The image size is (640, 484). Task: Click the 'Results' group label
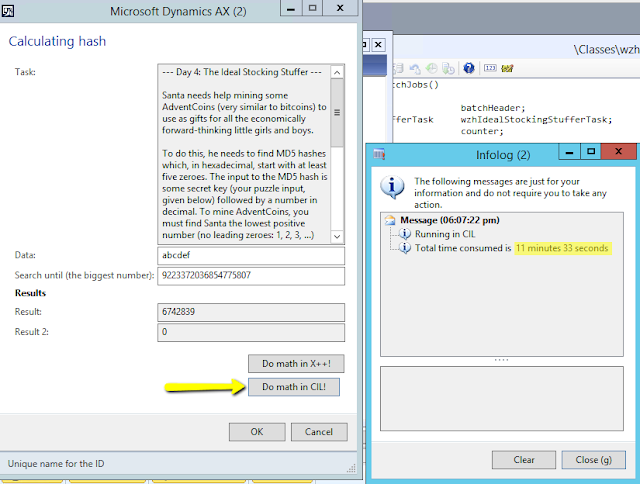click(x=30, y=293)
